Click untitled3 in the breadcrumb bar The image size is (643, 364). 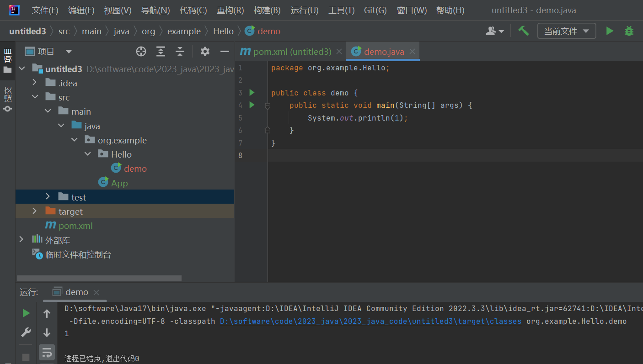27,31
